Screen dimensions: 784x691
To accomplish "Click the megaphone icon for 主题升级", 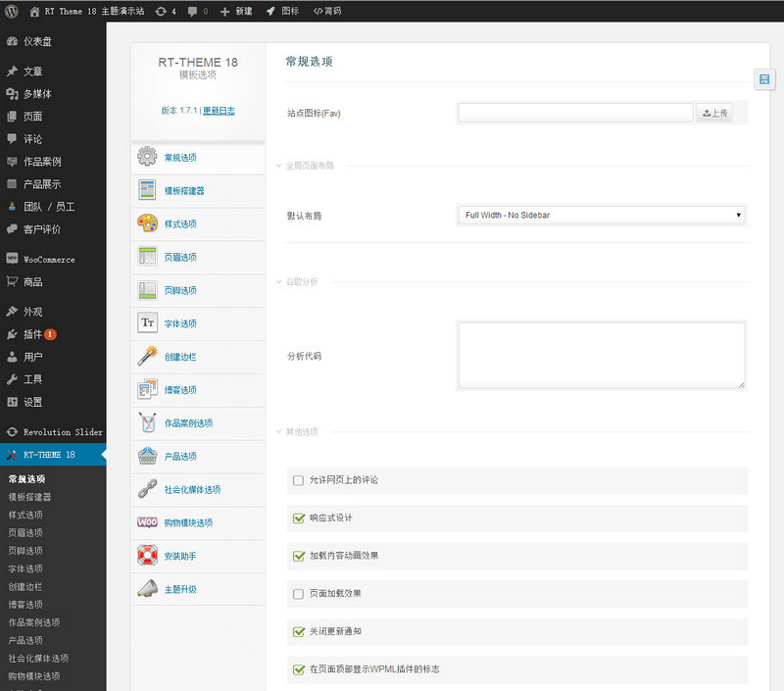I will 148,588.
